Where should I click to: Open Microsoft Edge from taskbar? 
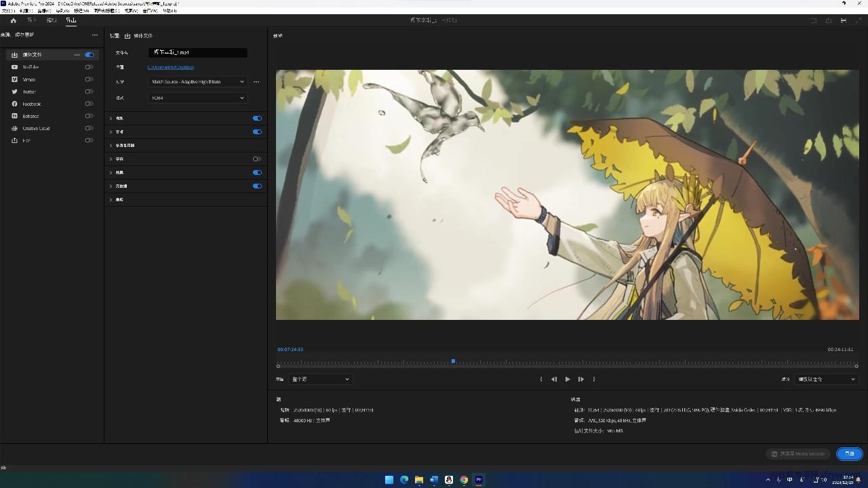click(x=404, y=480)
